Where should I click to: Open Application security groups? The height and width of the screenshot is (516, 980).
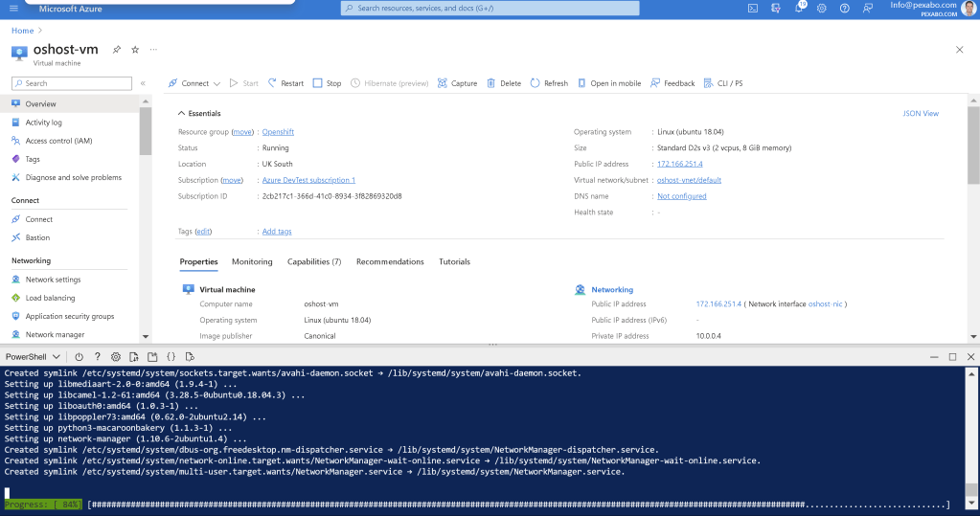pos(69,316)
